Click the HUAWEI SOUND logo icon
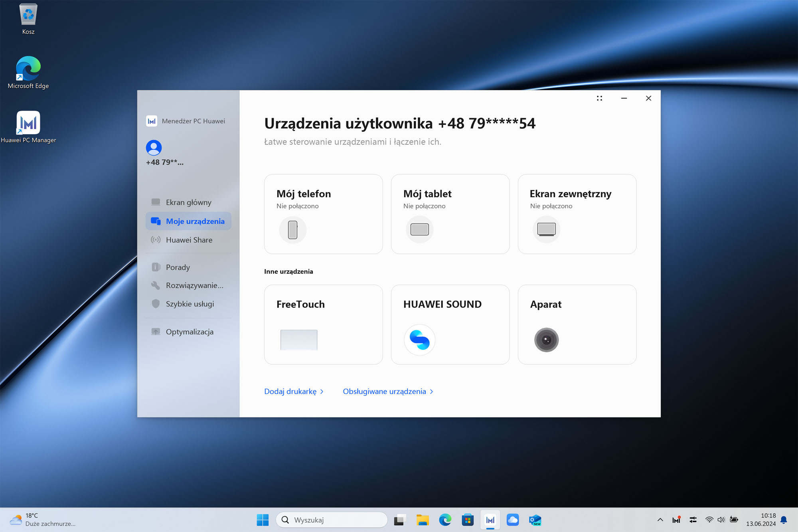This screenshot has width=798, height=532. point(420,340)
